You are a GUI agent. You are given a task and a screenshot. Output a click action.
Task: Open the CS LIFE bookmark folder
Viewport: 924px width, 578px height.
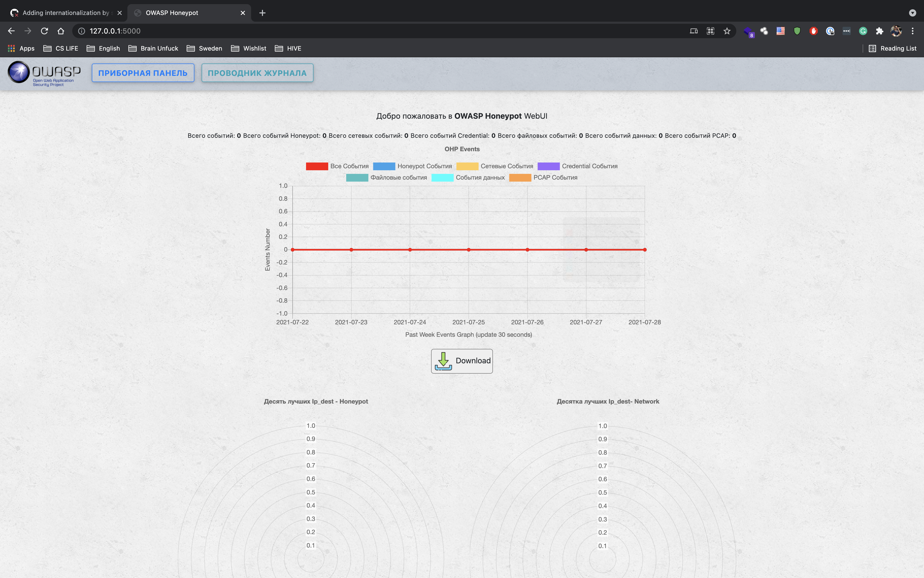point(61,48)
